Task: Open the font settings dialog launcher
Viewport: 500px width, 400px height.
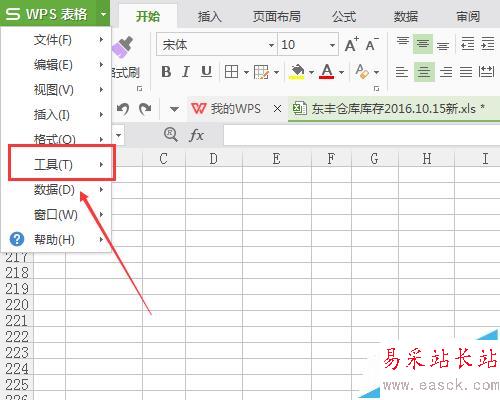Action: tap(377, 89)
